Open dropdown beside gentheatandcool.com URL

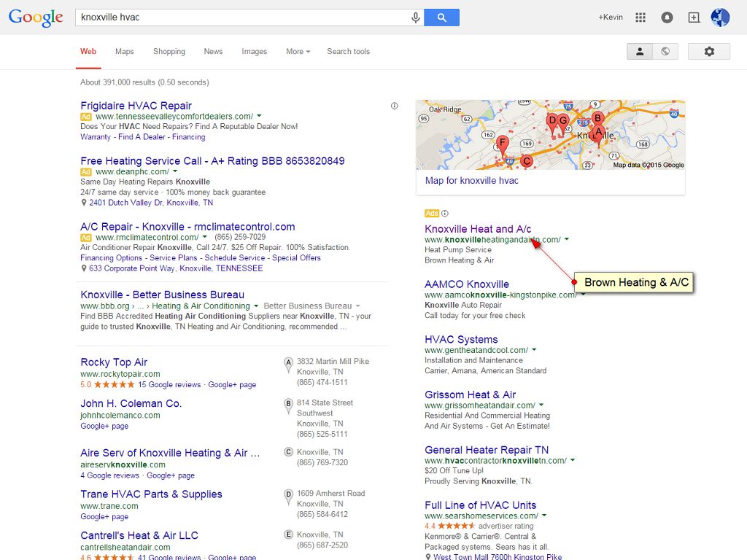point(534,349)
